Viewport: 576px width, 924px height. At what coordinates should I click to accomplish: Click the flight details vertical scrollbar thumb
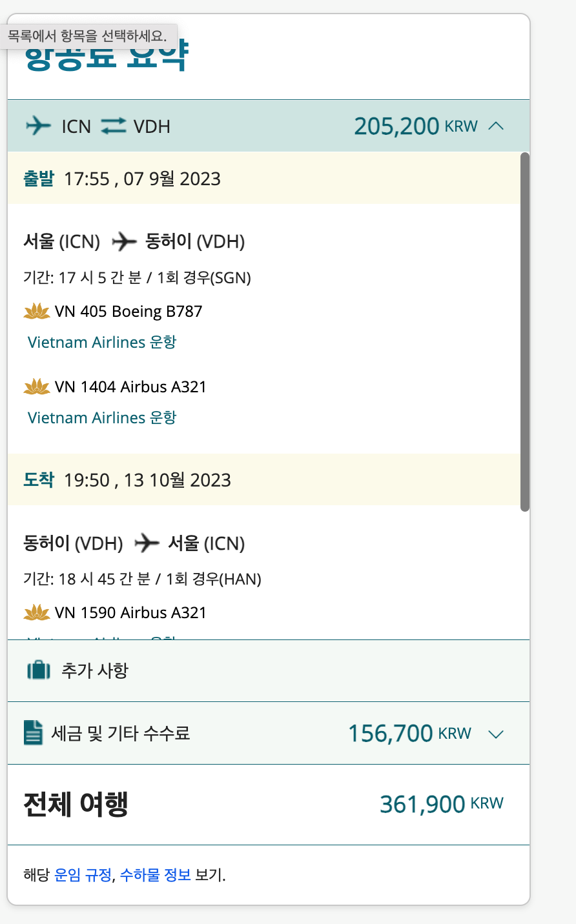point(525,332)
